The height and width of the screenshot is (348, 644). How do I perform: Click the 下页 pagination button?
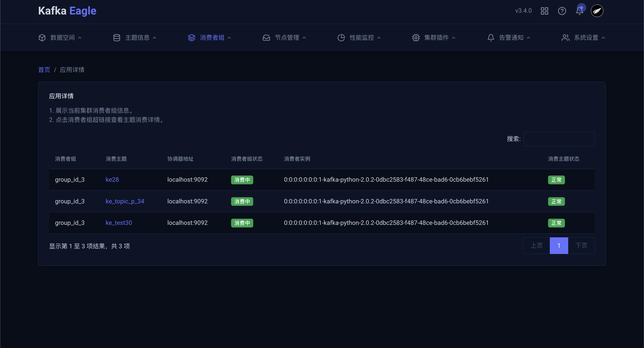coord(581,245)
